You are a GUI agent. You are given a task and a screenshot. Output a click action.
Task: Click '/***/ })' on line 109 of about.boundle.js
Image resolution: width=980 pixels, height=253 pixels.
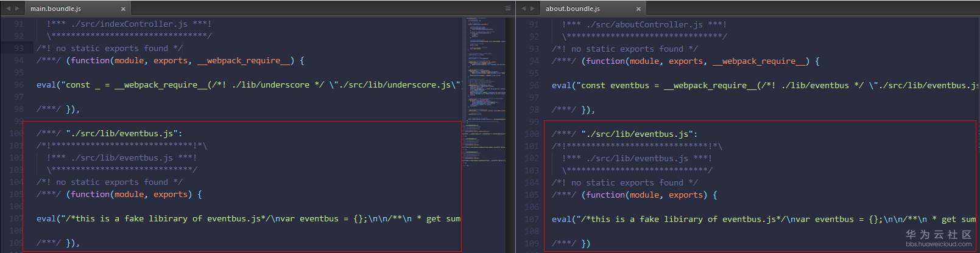click(571, 243)
